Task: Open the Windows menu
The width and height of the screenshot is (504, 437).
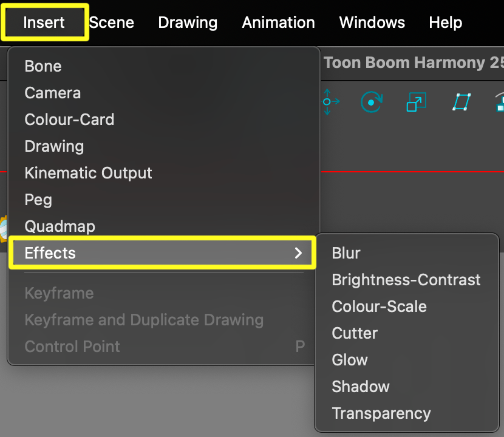Action: pos(372,22)
